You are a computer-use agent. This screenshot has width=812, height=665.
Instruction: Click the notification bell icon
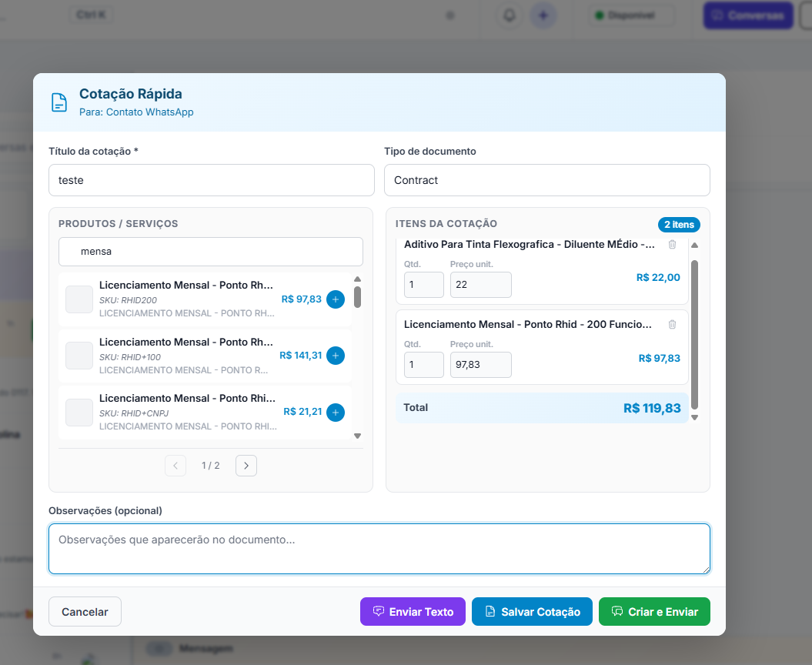(x=509, y=15)
